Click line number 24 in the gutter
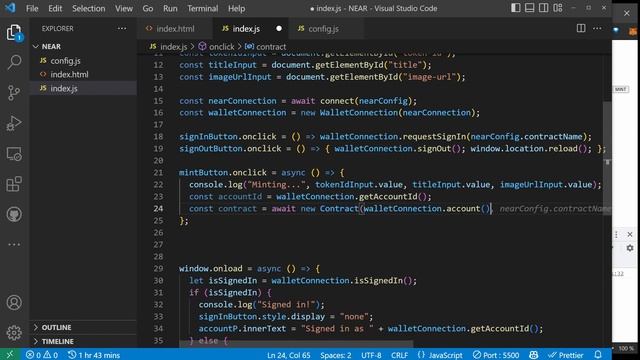The width and height of the screenshot is (640, 360). pos(158,209)
